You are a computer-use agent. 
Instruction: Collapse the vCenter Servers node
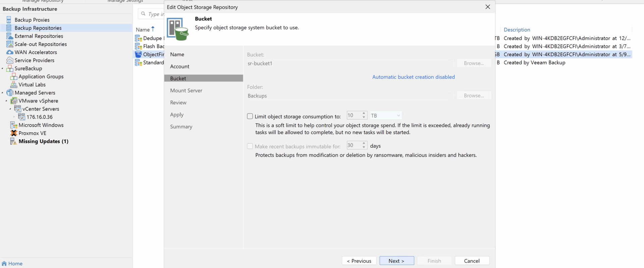point(10,109)
